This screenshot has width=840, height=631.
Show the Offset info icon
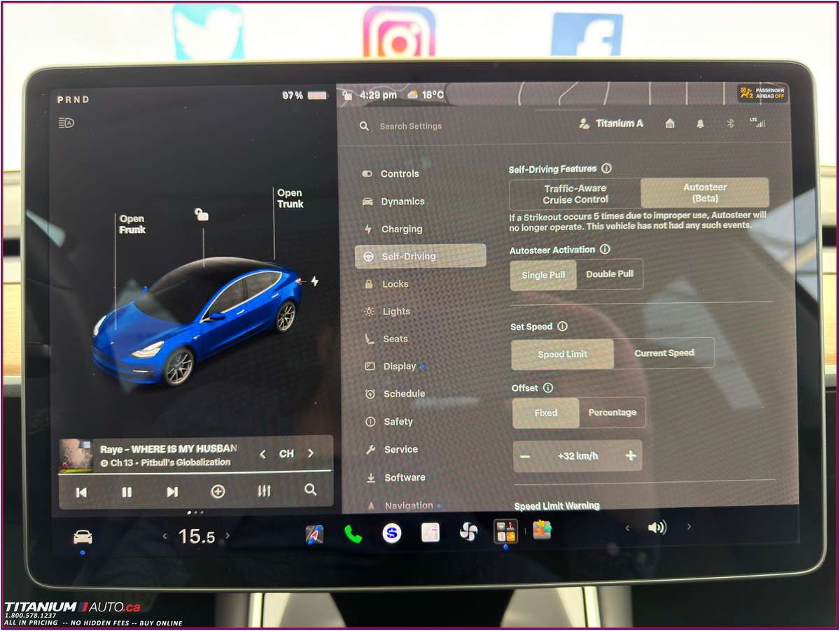tap(548, 388)
